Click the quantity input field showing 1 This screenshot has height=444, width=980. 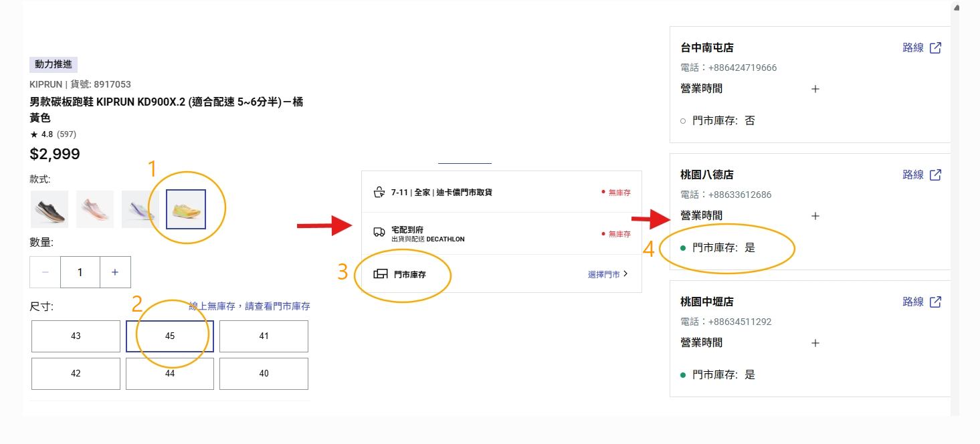click(80, 272)
